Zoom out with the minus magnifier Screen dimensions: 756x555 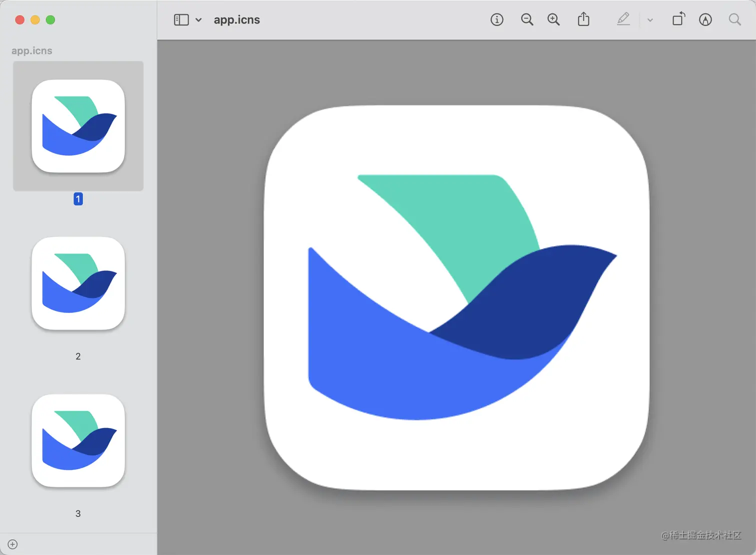tap(527, 19)
